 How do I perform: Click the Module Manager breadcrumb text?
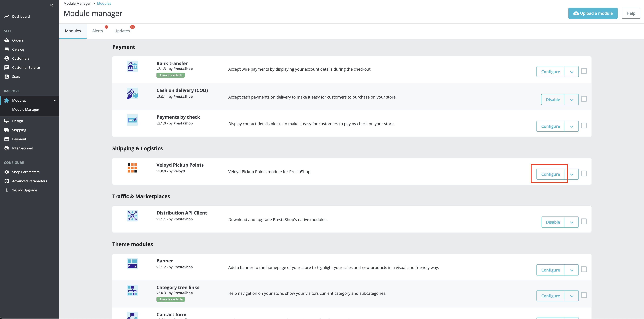pos(77,4)
